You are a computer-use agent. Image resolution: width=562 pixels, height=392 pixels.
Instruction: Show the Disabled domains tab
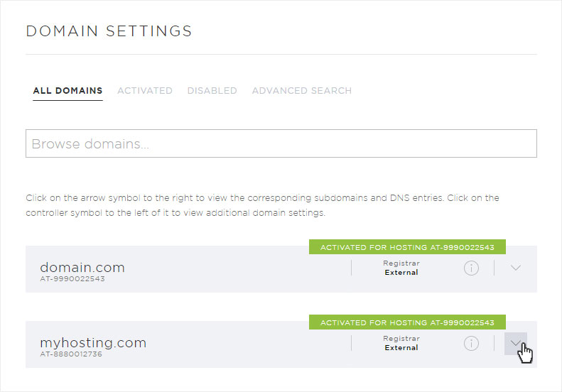tap(212, 91)
